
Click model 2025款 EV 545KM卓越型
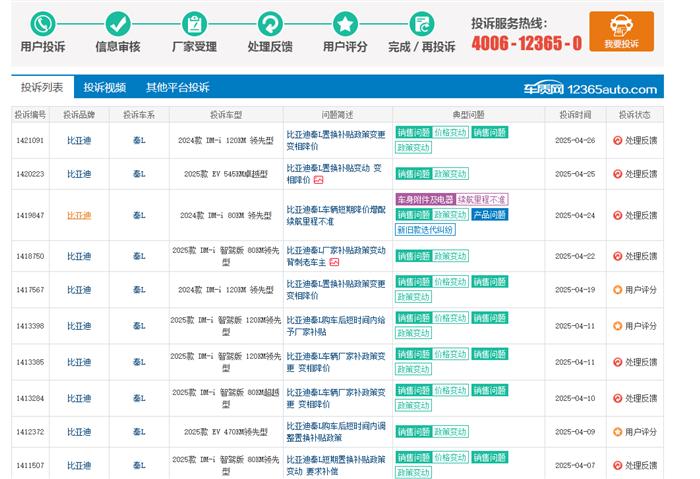(x=226, y=174)
